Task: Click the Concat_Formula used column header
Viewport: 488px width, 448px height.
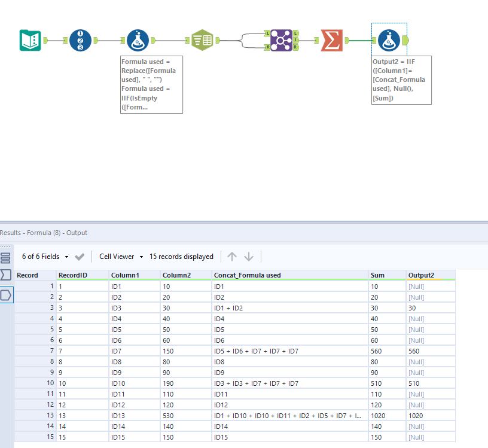Action: point(290,275)
